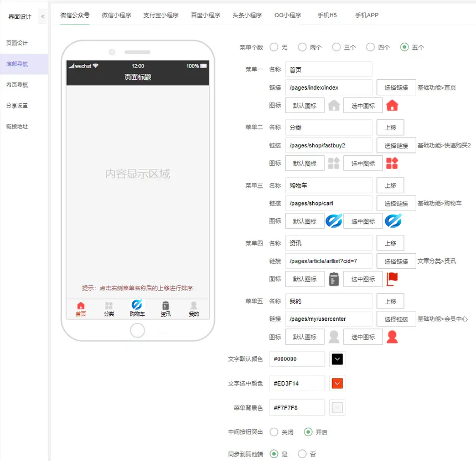Focus the link field /pages/shop/cart
This screenshot has width=476, height=461.
[x=329, y=203]
